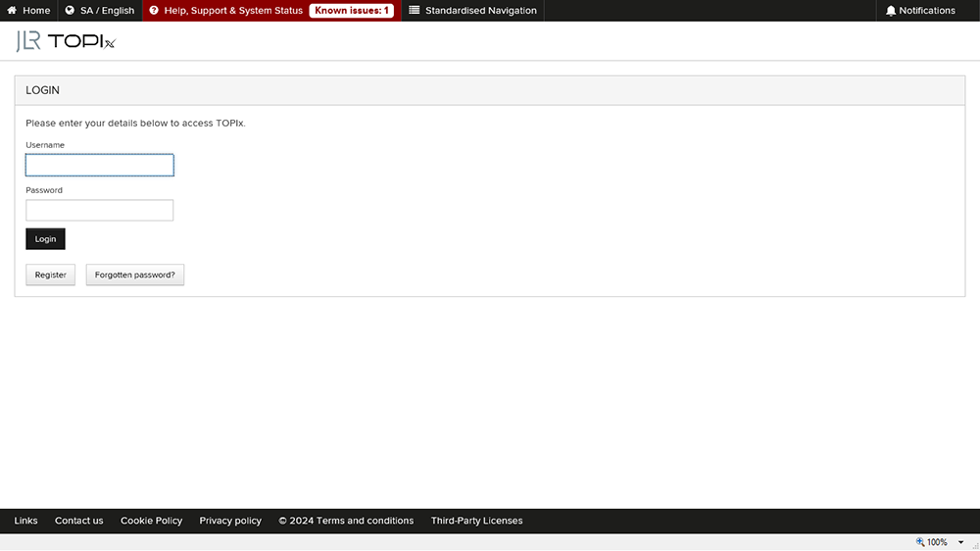Open the Privacy policy link
This screenshot has width=980, height=551.
[230, 521]
